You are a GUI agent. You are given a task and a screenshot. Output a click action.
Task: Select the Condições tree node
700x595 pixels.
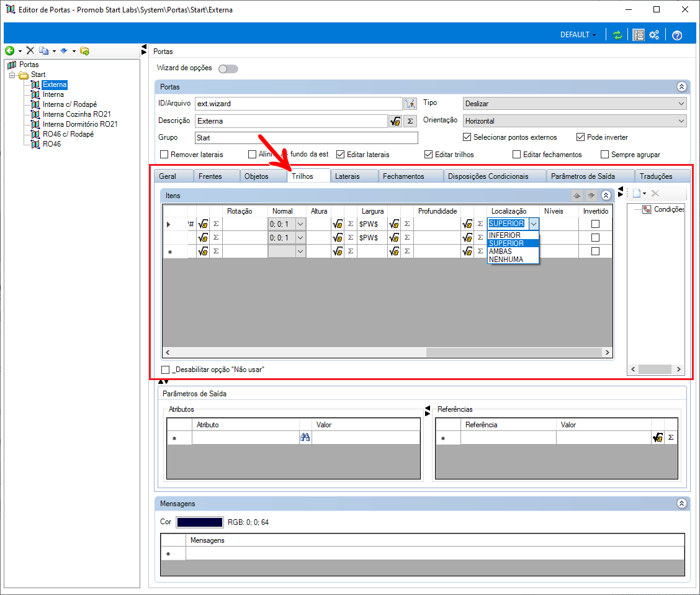[668, 209]
